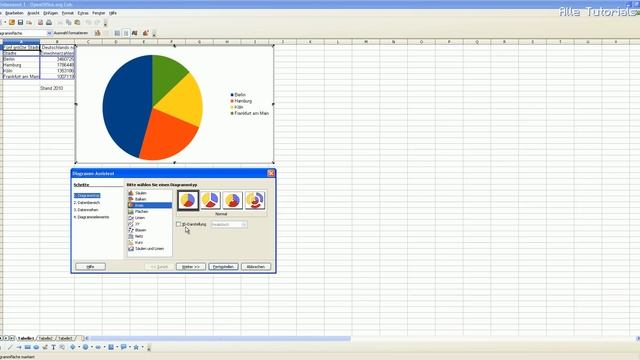The width and height of the screenshot is (640, 360).
Task: Switch to the Tabelle2 sheet tab
Action: (46, 338)
